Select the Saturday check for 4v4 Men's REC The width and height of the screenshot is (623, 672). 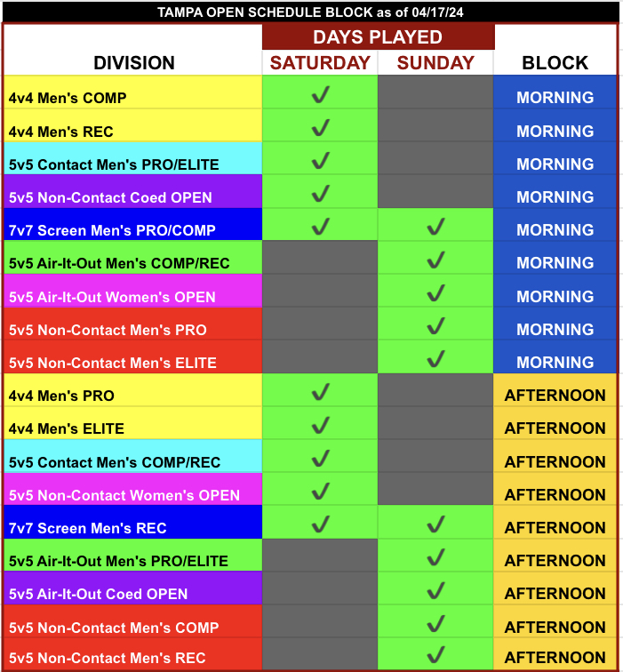click(x=320, y=128)
